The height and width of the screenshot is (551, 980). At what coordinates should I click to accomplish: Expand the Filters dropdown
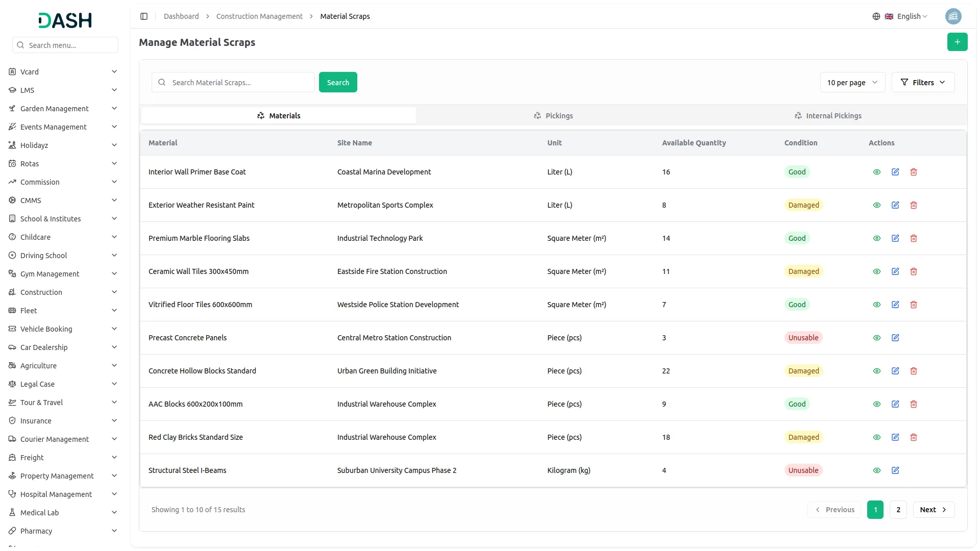[923, 82]
